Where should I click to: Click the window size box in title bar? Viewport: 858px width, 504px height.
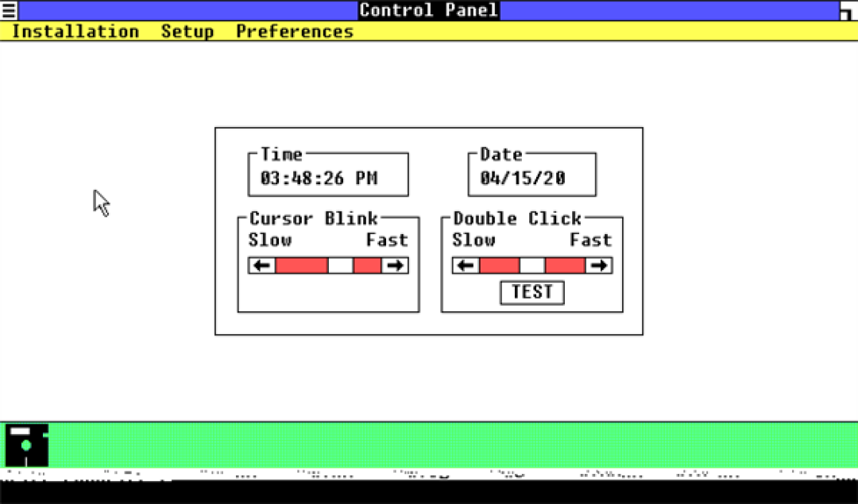pos(848,10)
